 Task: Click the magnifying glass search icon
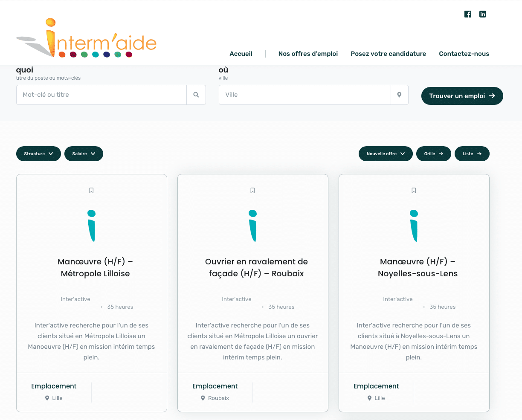point(196,95)
